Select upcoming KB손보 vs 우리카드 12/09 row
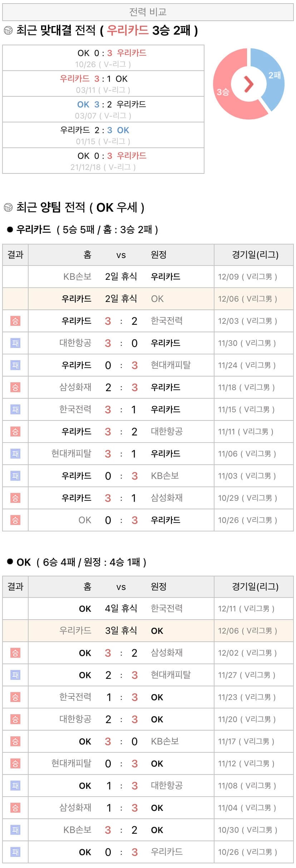296x868 pixels. click(x=148, y=277)
